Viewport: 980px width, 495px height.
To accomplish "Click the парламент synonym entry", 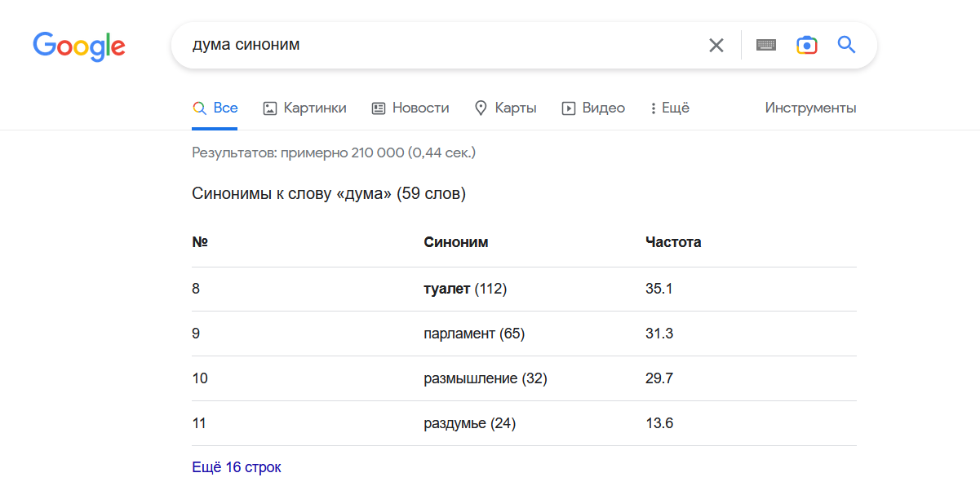I will pos(459,334).
